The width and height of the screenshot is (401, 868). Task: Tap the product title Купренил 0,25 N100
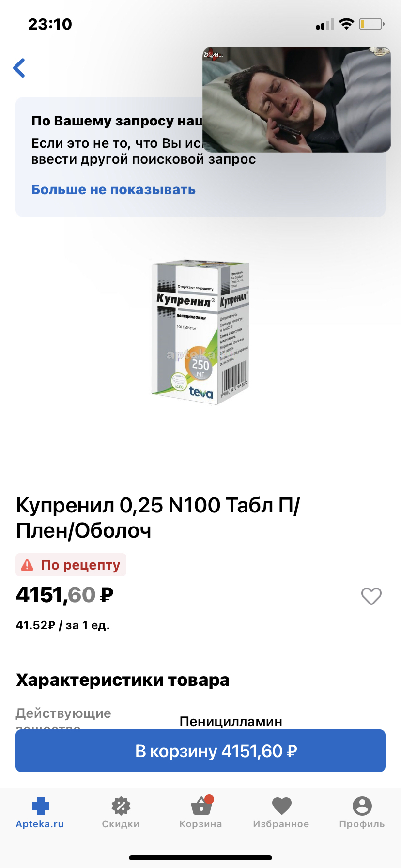[x=158, y=518]
